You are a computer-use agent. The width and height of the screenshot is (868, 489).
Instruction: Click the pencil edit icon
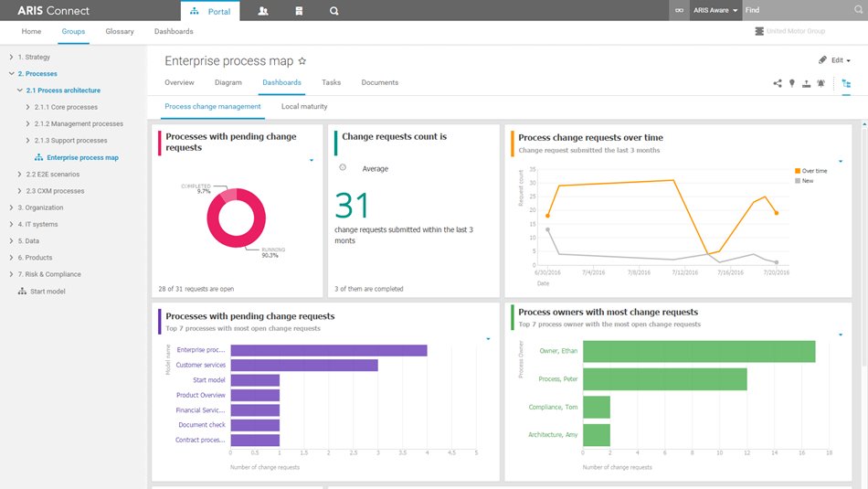(x=822, y=59)
